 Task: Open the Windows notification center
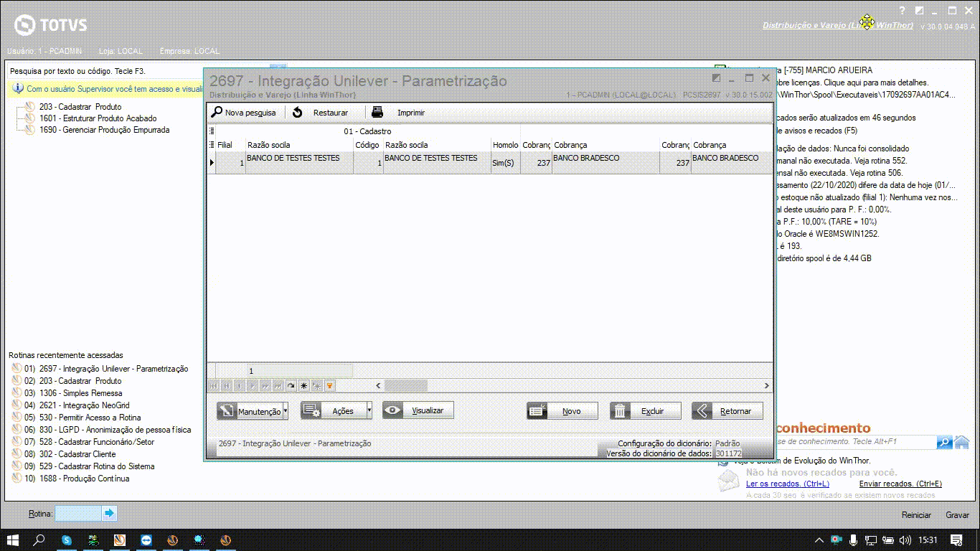956,540
